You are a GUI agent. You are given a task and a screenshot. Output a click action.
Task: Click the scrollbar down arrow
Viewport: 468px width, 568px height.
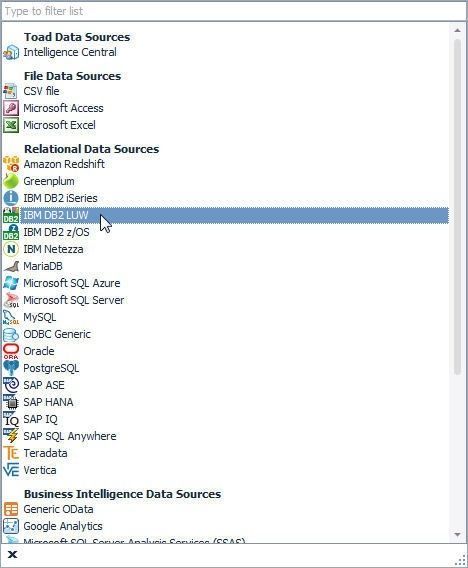click(x=457, y=535)
